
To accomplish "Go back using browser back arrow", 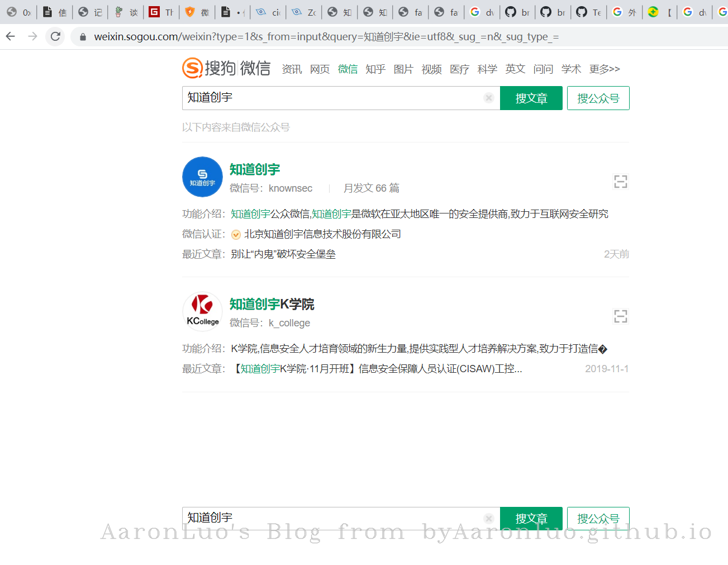I will (11, 37).
